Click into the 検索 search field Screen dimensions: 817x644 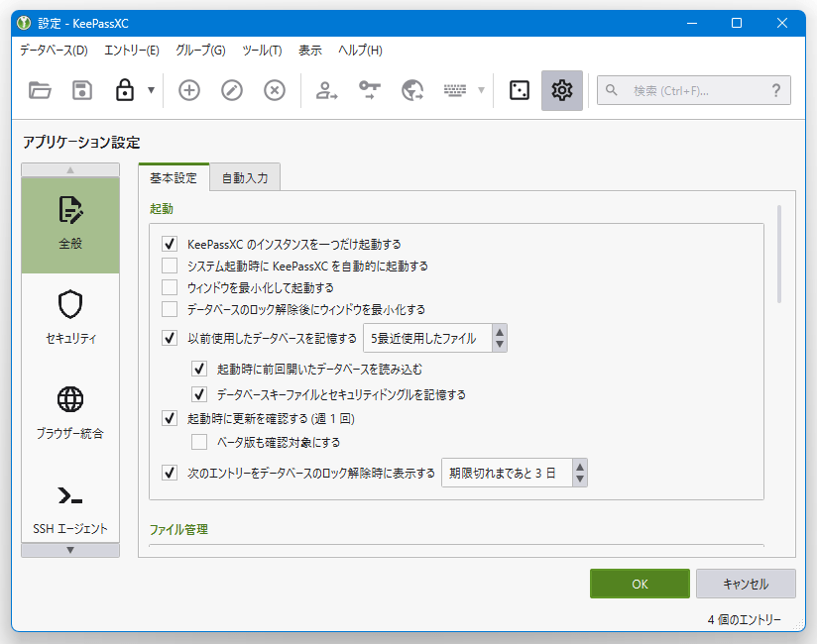(693, 90)
